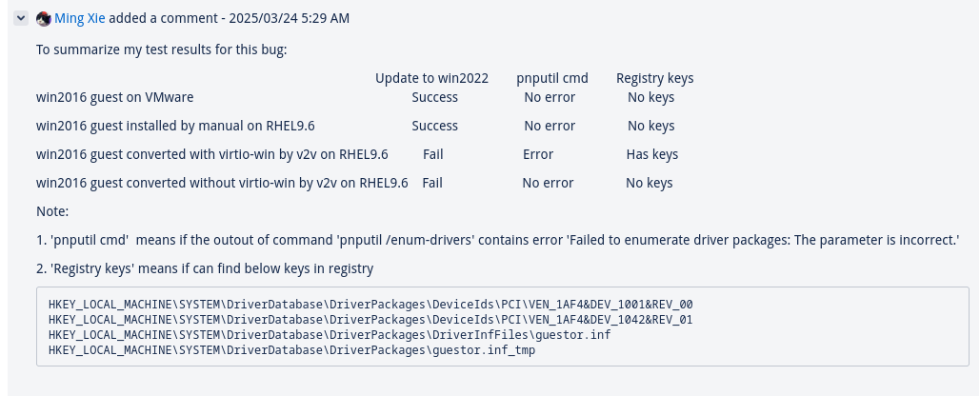Click the 'Has keys' cell

(x=651, y=154)
